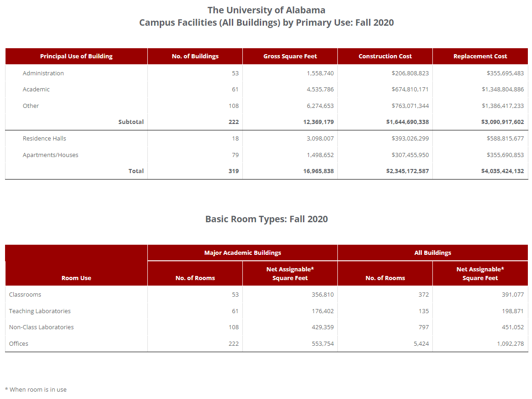Select the 'All Buildings' group header

point(432,253)
